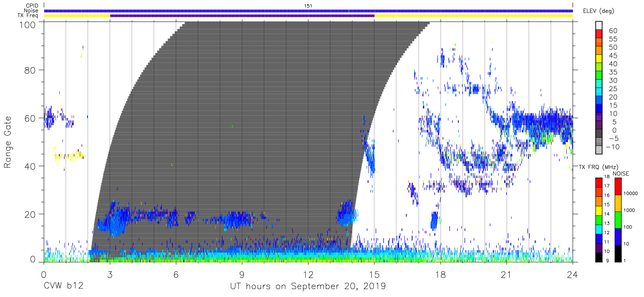Click the 100 value in NOISE legend

tap(628, 227)
